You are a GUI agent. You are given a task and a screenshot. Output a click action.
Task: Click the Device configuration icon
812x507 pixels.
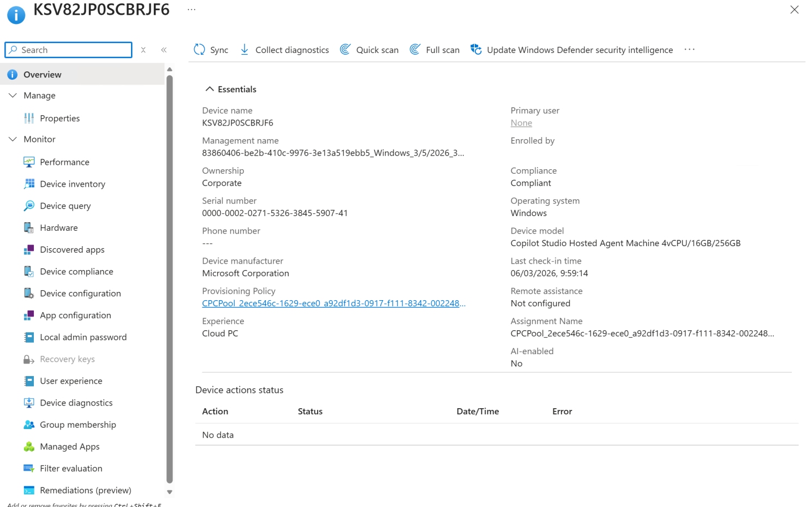click(x=29, y=293)
